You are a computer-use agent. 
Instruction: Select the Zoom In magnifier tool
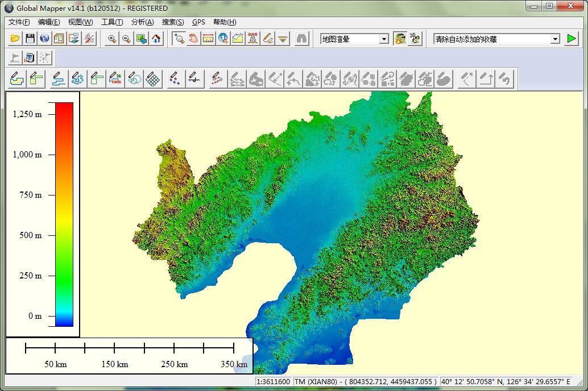112,39
